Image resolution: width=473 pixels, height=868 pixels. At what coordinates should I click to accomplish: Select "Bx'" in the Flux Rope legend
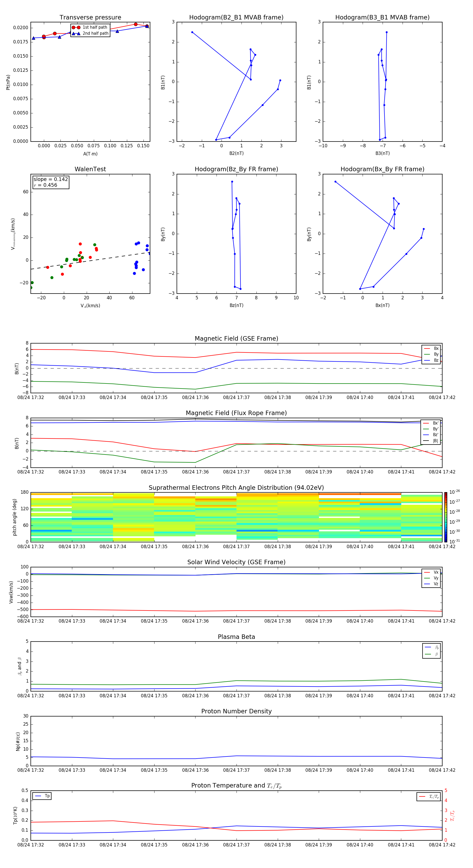point(431,423)
